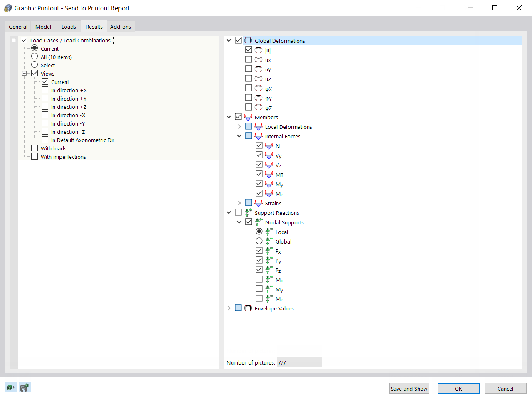This screenshot has height=399, width=532.
Task: Select Global nodal supports radio button
Action: pos(259,241)
